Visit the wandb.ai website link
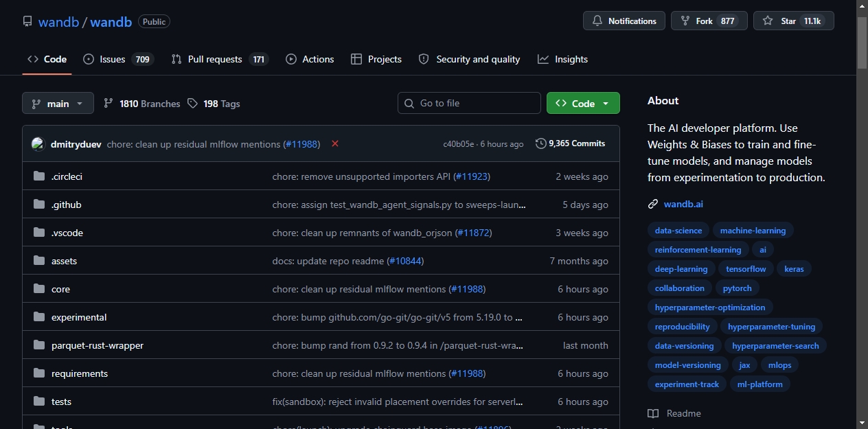This screenshot has height=429, width=868. [683, 204]
